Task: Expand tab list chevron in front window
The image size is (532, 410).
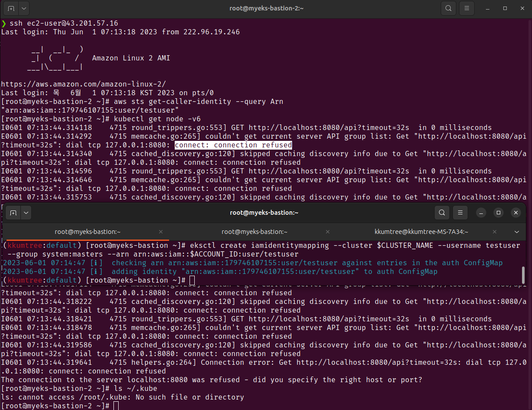Action: [517, 232]
